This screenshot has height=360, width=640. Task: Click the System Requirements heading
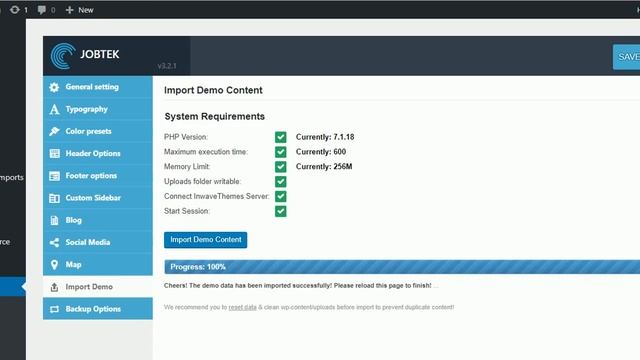[215, 117]
